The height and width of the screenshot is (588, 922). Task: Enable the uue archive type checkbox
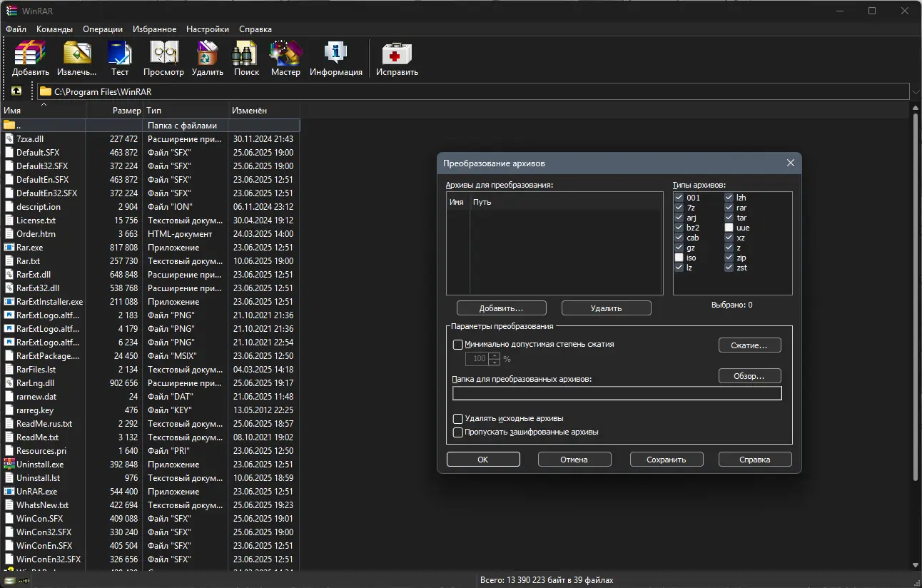[x=729, y=228]
